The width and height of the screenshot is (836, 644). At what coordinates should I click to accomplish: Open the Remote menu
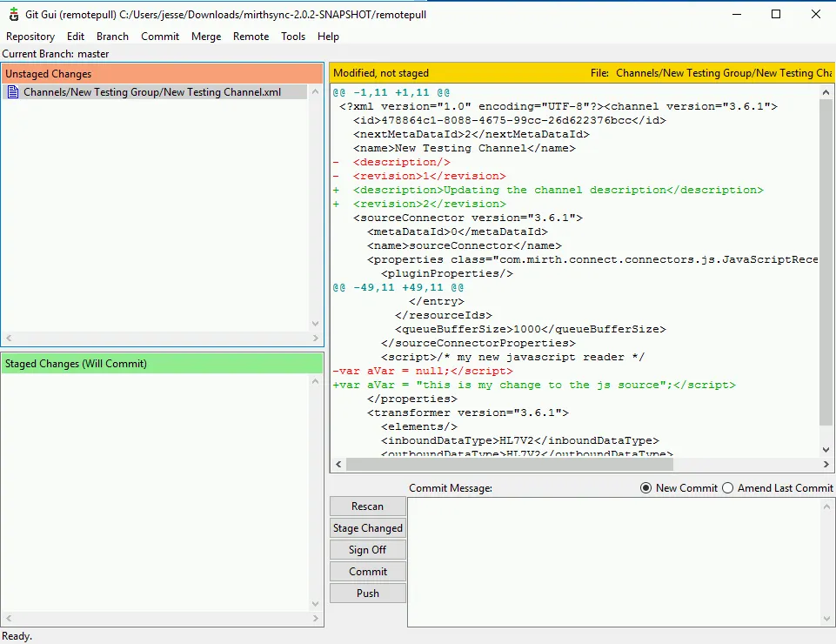pos(251,37)
